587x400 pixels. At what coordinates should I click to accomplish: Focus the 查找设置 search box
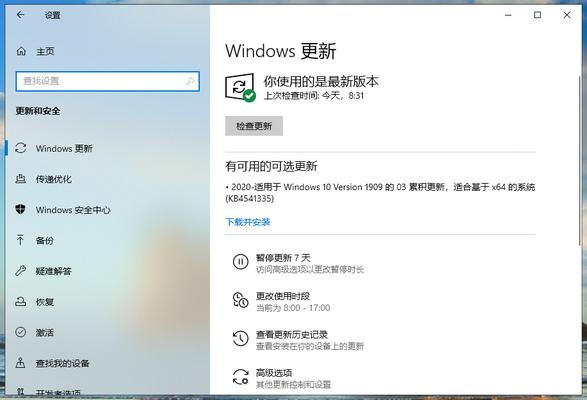tap(107, 81)
